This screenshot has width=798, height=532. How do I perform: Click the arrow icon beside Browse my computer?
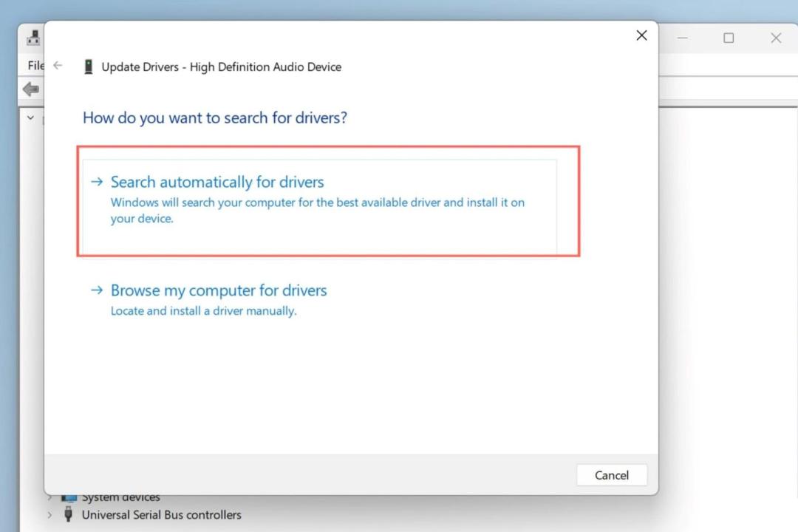pyautogui.click(x=97, y=290)
